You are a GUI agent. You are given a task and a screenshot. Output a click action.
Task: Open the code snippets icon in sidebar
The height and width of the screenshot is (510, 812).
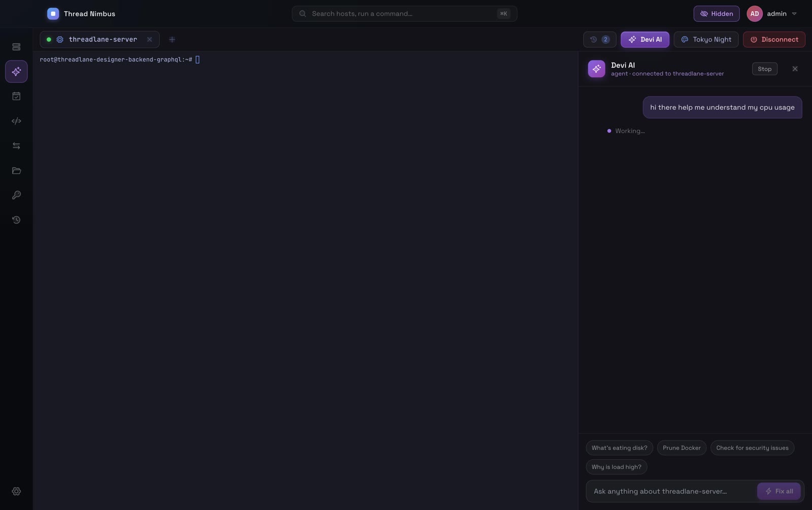click(x=16, y=121)
